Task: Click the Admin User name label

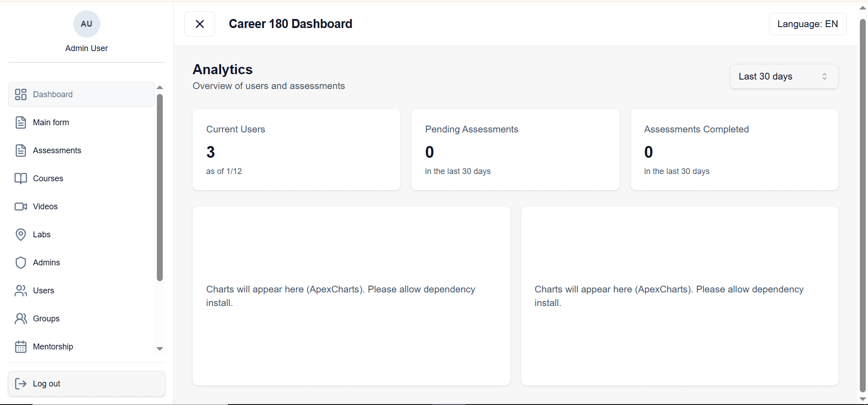Action: [x=86, y=48]
